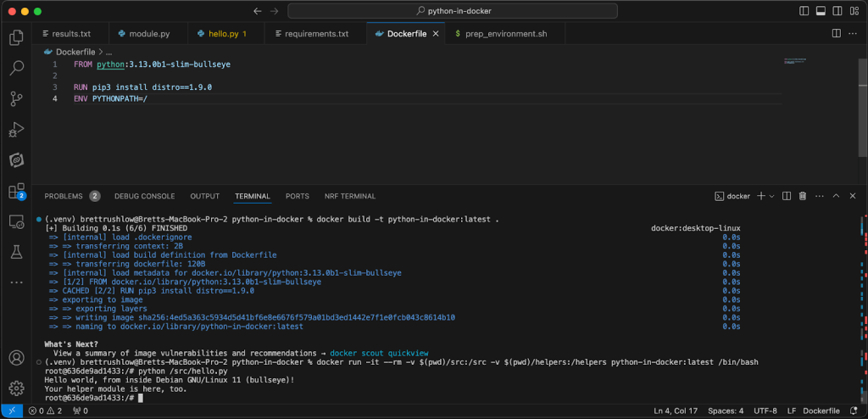Open the Testing flask icon
The image size is (868, 419).
pos(16,252)
